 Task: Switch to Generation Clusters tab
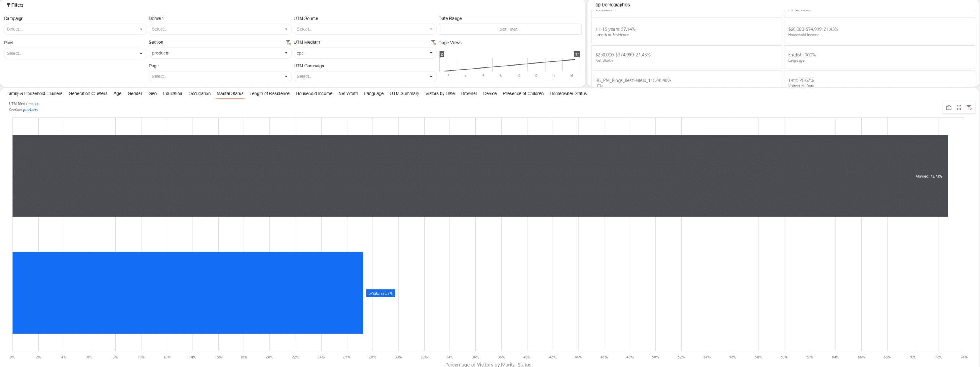coord(88,93)
